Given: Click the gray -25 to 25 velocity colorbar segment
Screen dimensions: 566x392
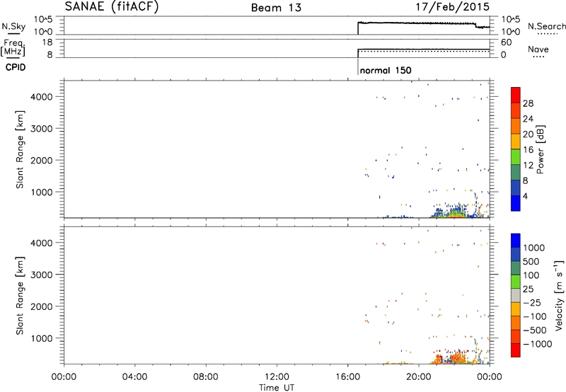Looking at the screenshot, I should pos(516,295).
